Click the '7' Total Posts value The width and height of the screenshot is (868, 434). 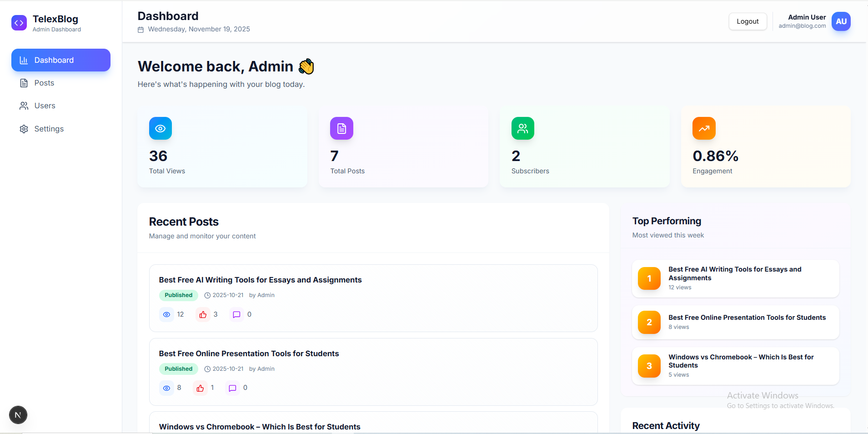click(x=334, y=156)
